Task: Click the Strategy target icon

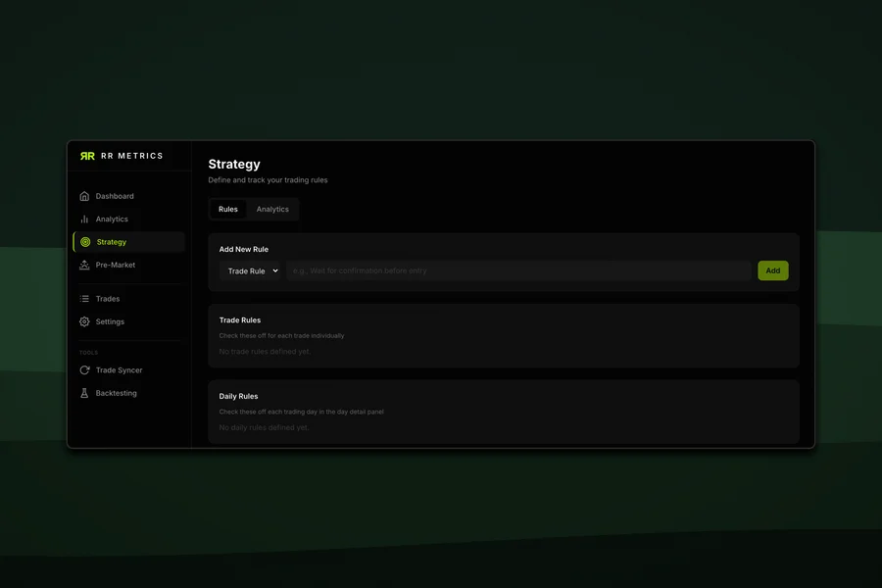Action: 85,242
